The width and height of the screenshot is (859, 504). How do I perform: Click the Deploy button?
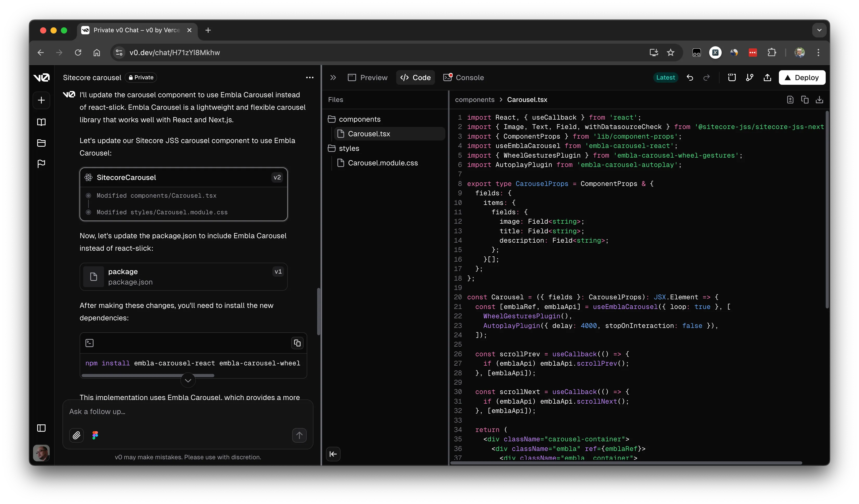[802, 78]
